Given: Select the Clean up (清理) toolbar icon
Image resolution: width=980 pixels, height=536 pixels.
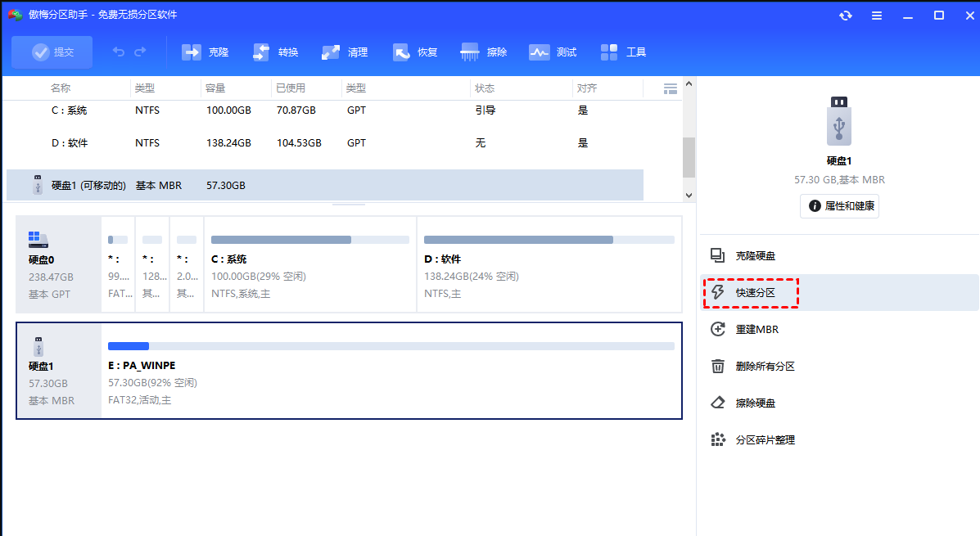Looking at the screenshot, I should (x=331, y=52).
